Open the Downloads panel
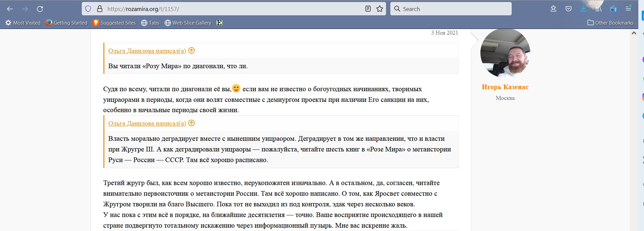 pos(583,9)
